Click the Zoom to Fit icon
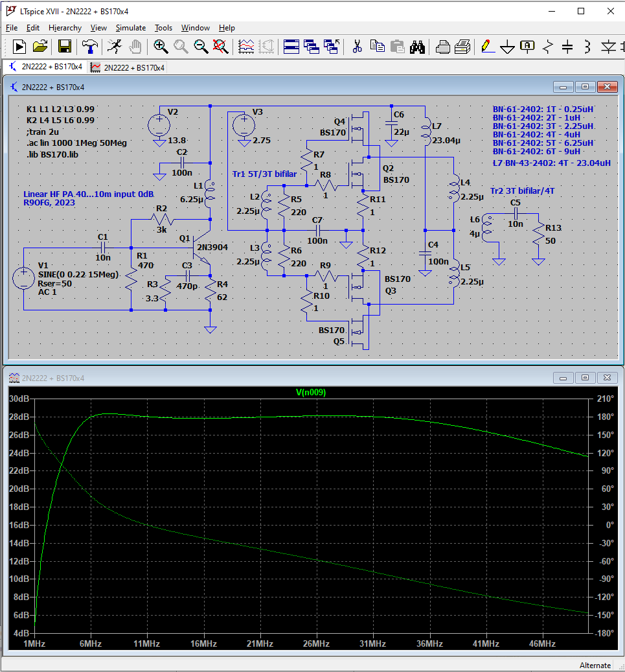The width and height of the screenshot is (625, 672). click(x=220, y=47)
